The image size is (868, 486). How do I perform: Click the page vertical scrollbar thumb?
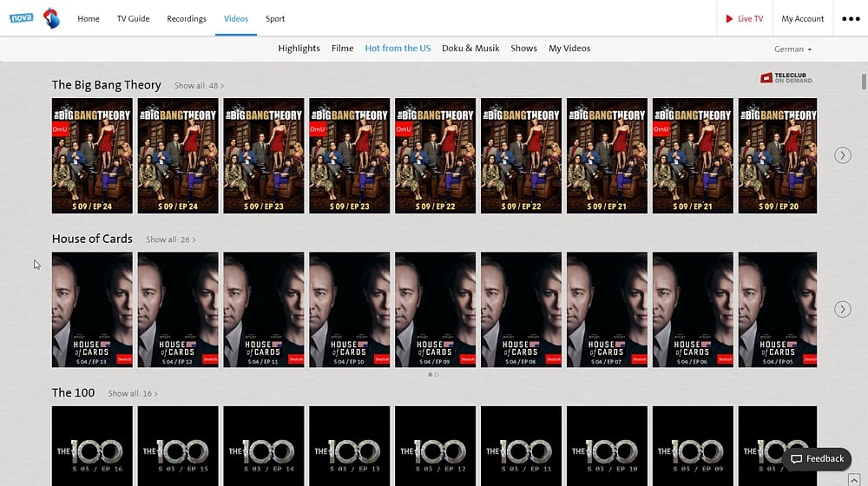(x=864, y=81)
